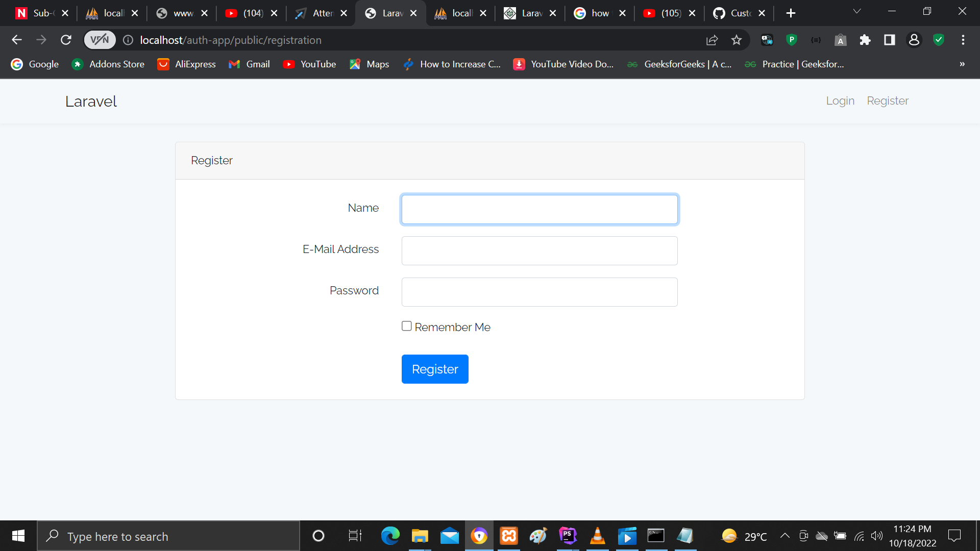Open the VPN extension in the toolbar
The width and height of the screenshot is (980, 551).
[99, 40]
